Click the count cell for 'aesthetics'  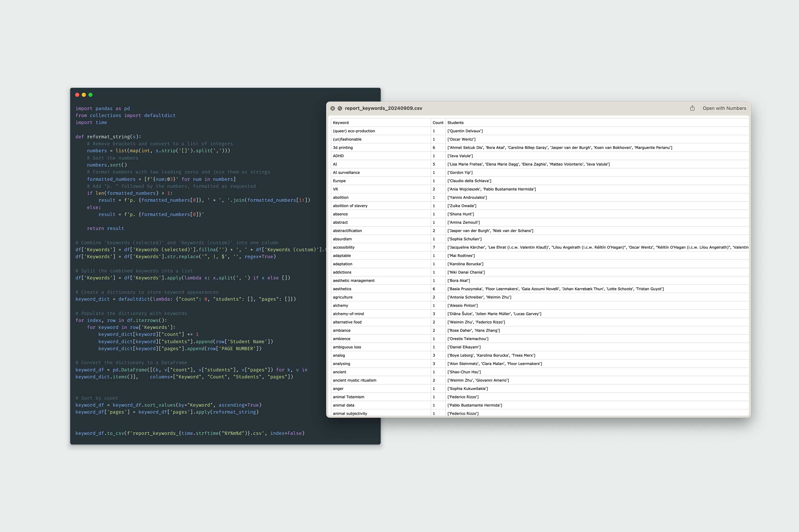pos(434,289)
